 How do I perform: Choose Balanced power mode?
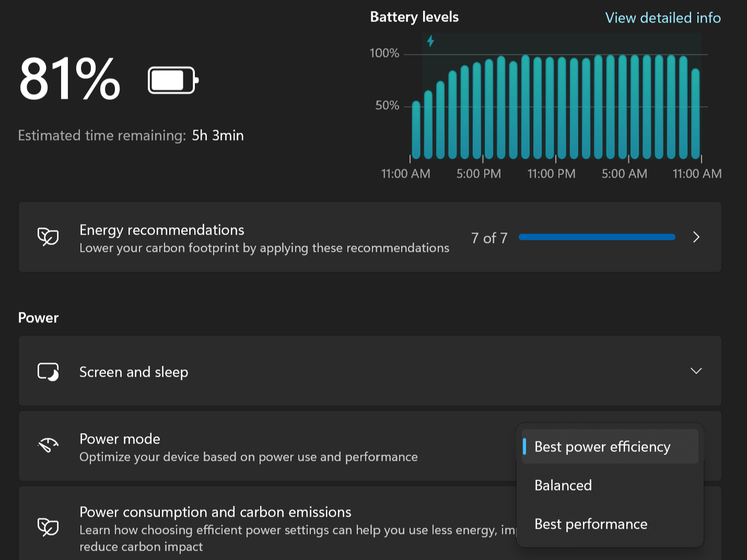click(x=563, y=485)
